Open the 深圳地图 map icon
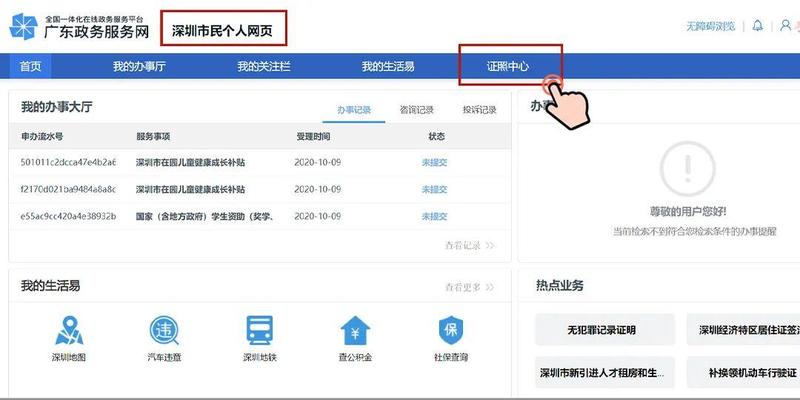The image size is (800, 400). [68, 333]
